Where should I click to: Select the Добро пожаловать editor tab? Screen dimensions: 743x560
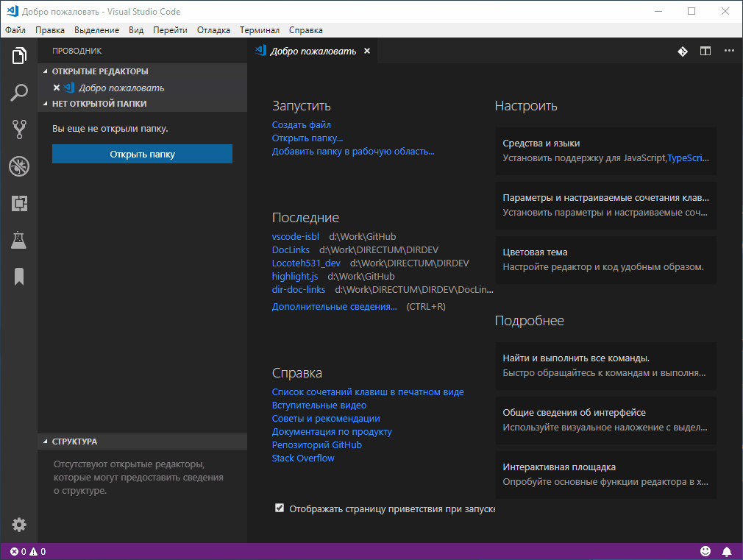click(313, 51)
